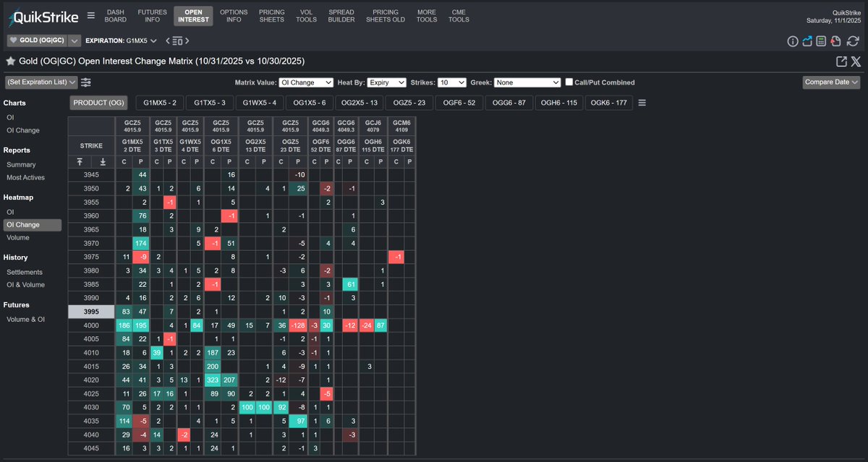The height and width of the screenshot is (462, 868).
Task: Select the OG2X5 - 13 expiration tab
Action: tap(359, 103)
